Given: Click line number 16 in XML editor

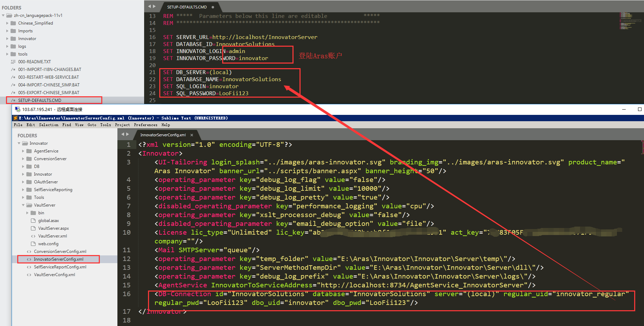Looking at the screenshot, I should tap(127, 294).
